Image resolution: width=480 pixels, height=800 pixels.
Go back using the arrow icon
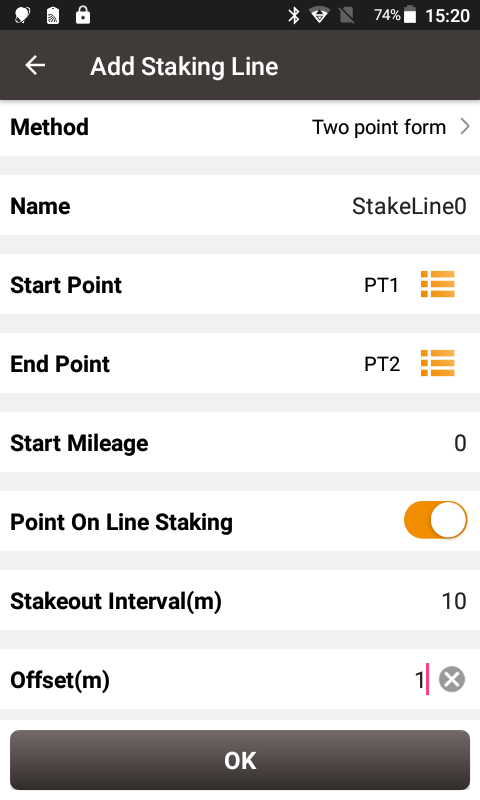point(35,65)
